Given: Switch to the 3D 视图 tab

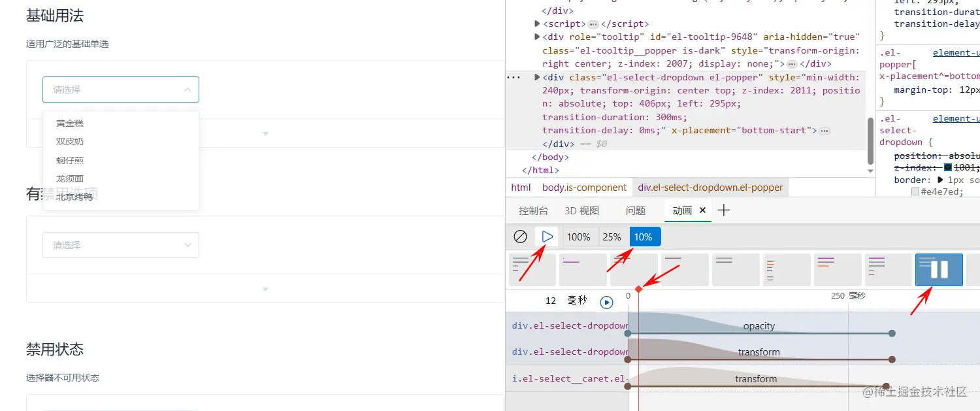Looking at the screenshot, I should pos(581,210).
